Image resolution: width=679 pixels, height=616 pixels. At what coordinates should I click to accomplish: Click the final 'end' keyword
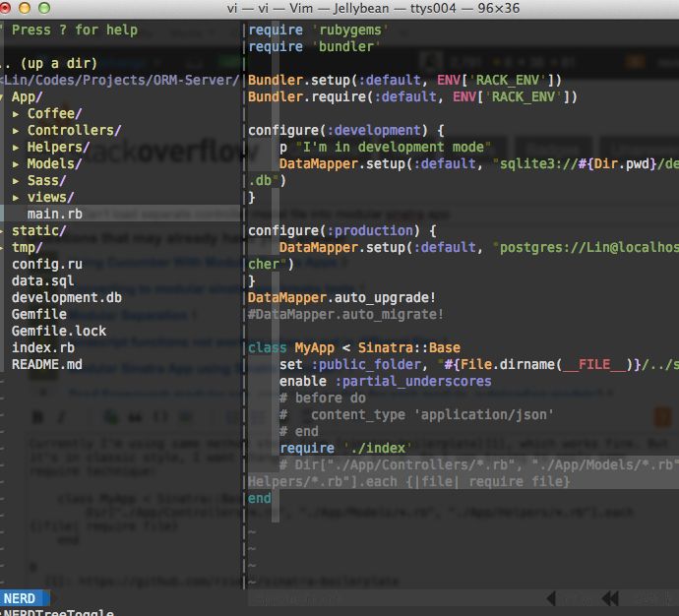[x=260, y=498]
